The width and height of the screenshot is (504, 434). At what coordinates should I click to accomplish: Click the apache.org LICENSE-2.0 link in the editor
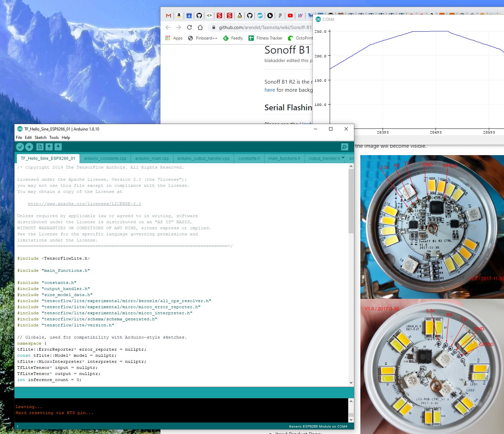click(85, 204)
